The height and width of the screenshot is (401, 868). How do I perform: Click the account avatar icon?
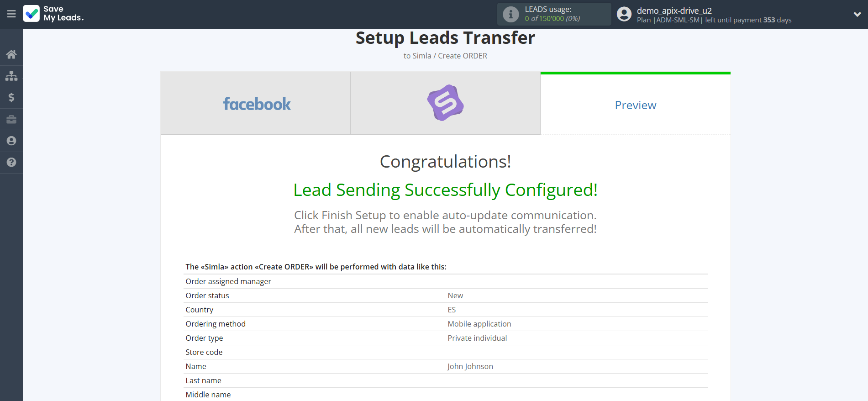624,14
